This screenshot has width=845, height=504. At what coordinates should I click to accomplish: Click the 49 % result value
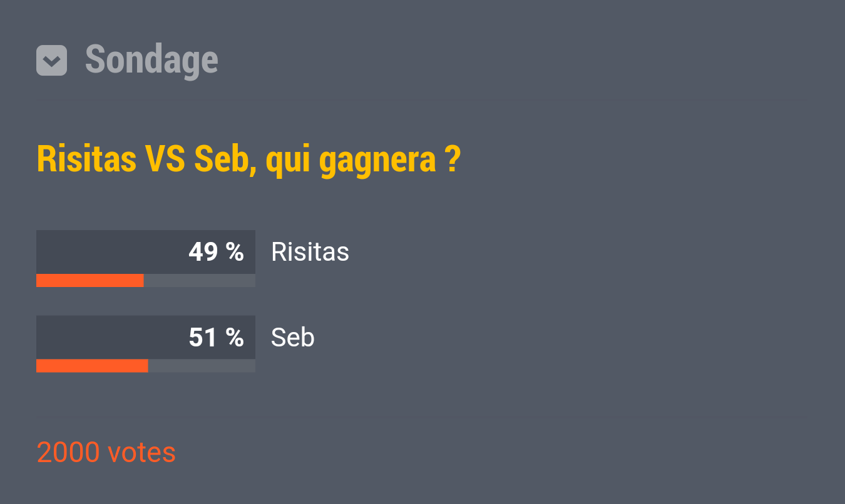point(216,252)
